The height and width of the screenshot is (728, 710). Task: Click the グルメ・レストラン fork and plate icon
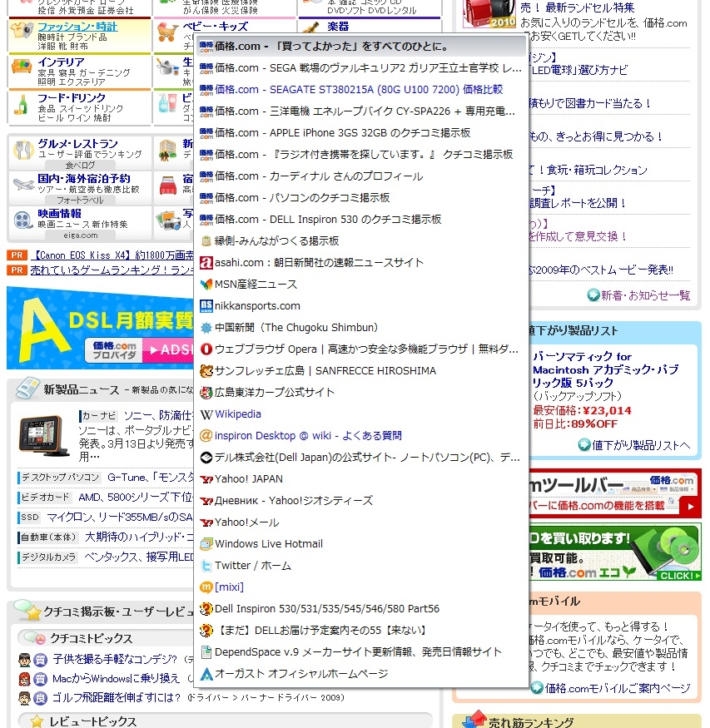23,150
